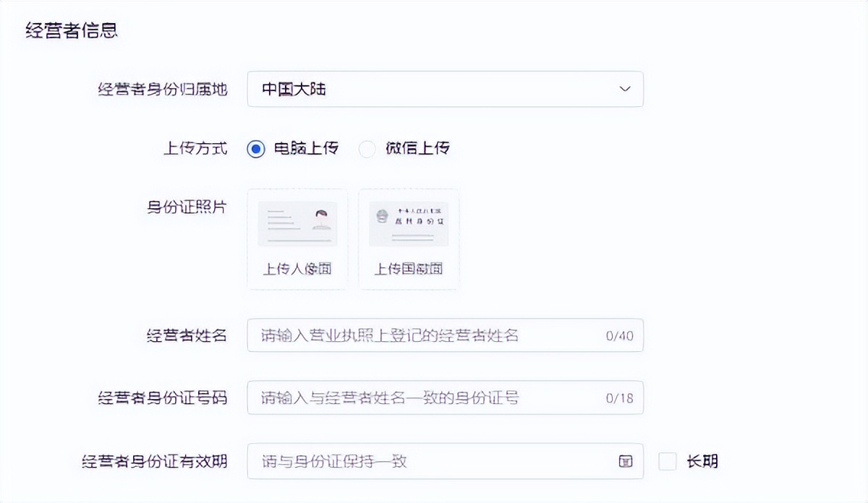Select the 电脑上传 radio button
The width and height of the screenshot is (868, 503).
(256, 149)
